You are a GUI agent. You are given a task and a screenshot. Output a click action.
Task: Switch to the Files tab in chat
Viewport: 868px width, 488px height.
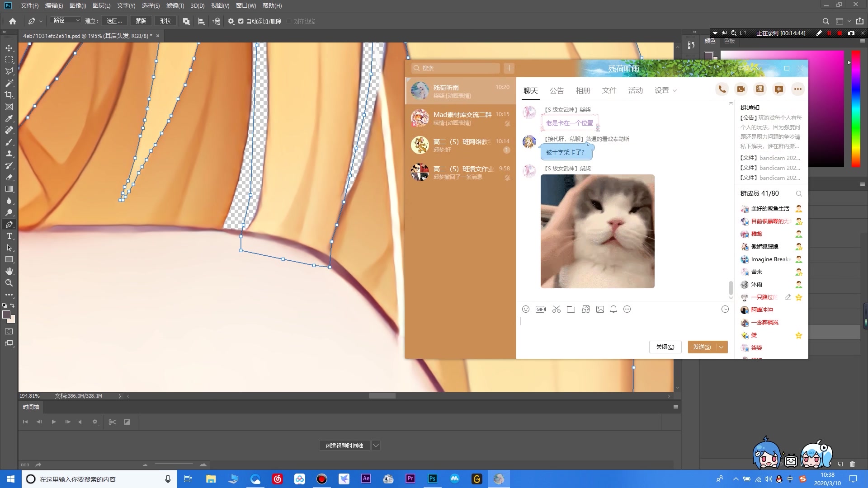(609, 90)
